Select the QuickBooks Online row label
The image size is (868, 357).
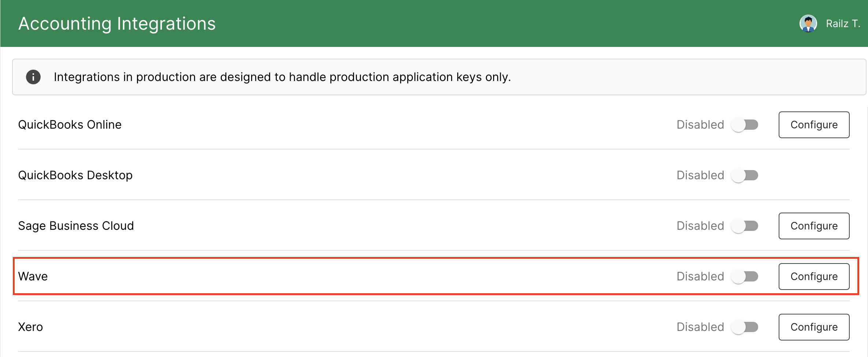[x=70, y=125]
